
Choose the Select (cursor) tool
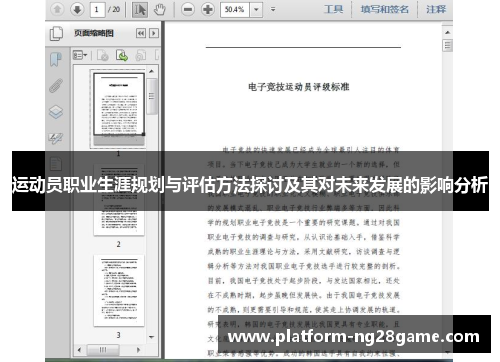[x=140, y=9]
